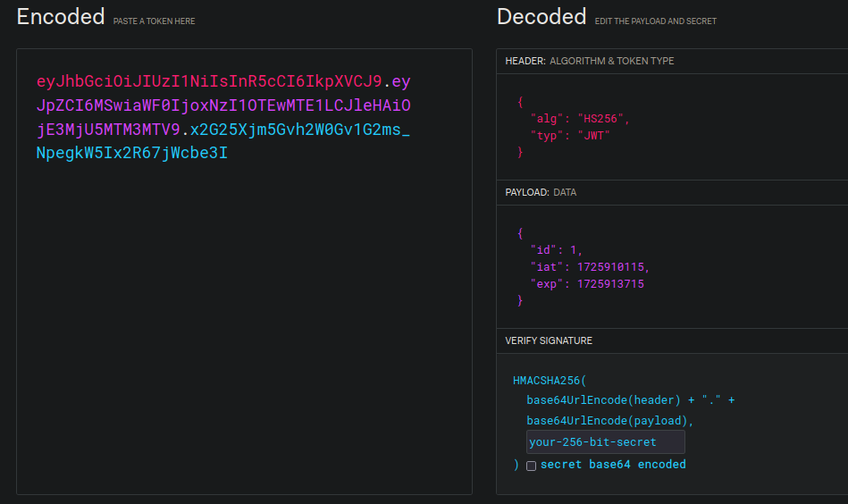Screen dimensions: 848x504
Task: Click the PAYLOAD: DATA section label
Action: coord(541,192)
